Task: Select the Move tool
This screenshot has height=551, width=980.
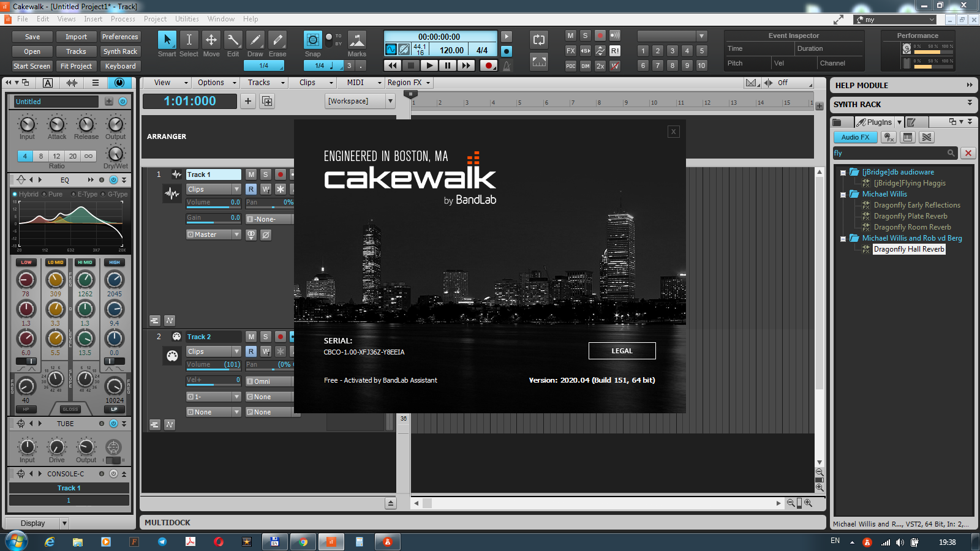Action: pos(211,40)
